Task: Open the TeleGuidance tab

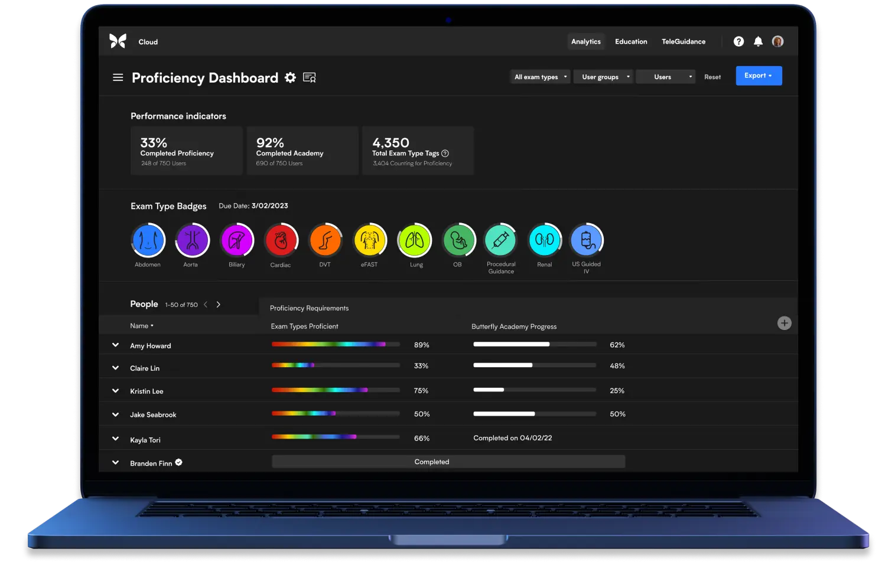Action: (683, 41)
